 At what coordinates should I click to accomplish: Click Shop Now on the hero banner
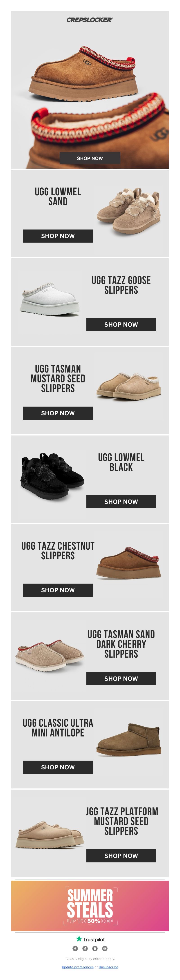tap(90, 158)
